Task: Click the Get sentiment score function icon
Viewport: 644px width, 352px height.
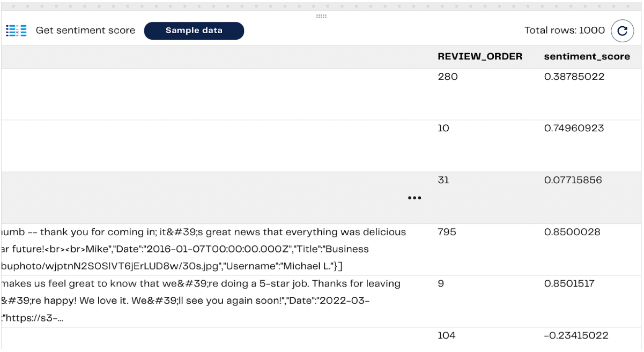Action: [x=16, y=31]
